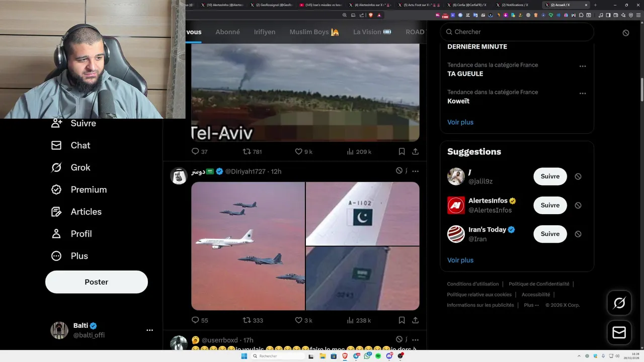This screenshot has height=362, width=644.
Task: Open Grok in the sidebar
Action: coord(70,167)
